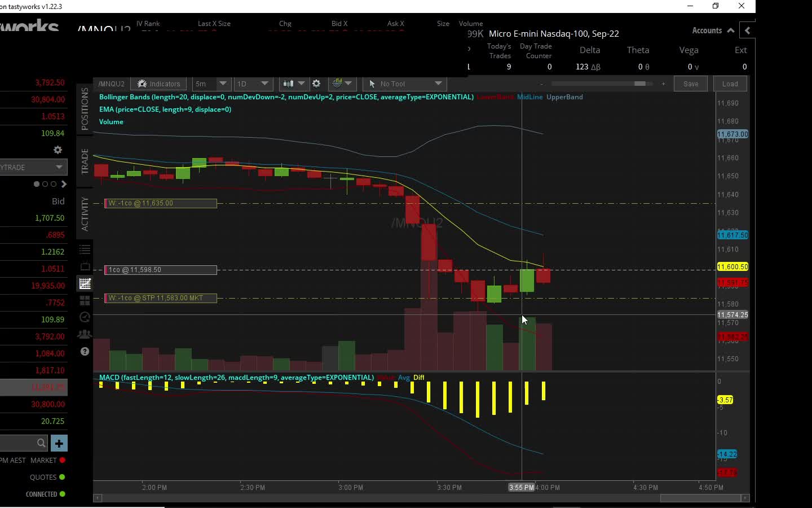812x508 pixels.
Task: Open the watchlist settings gear
Action: coord(58,150)
